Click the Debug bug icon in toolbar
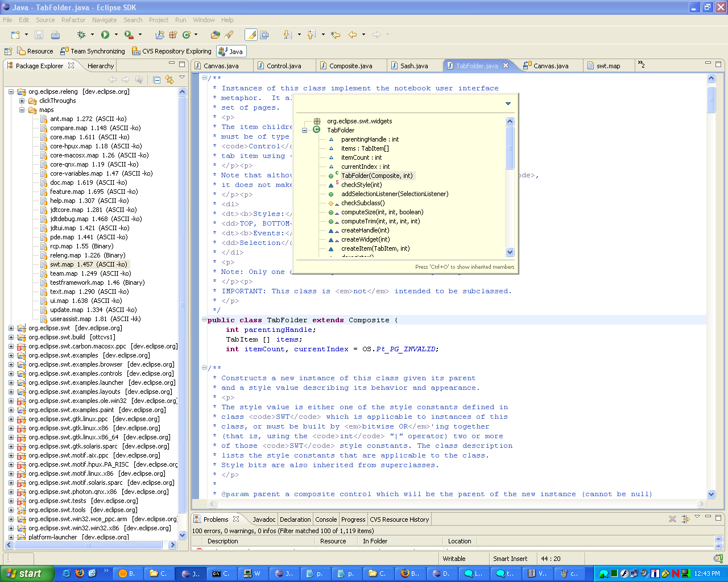The height and width of the screenshot is (582, 728). point(81,35)
